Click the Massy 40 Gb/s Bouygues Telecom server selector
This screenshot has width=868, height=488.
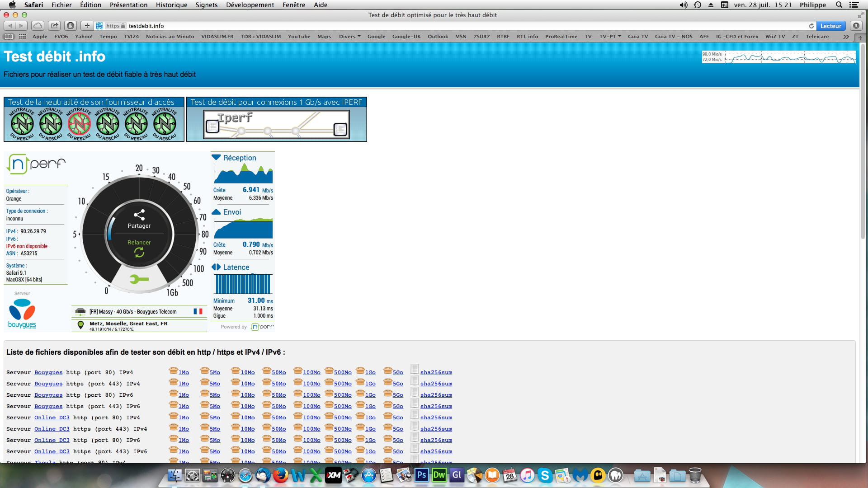139,312
